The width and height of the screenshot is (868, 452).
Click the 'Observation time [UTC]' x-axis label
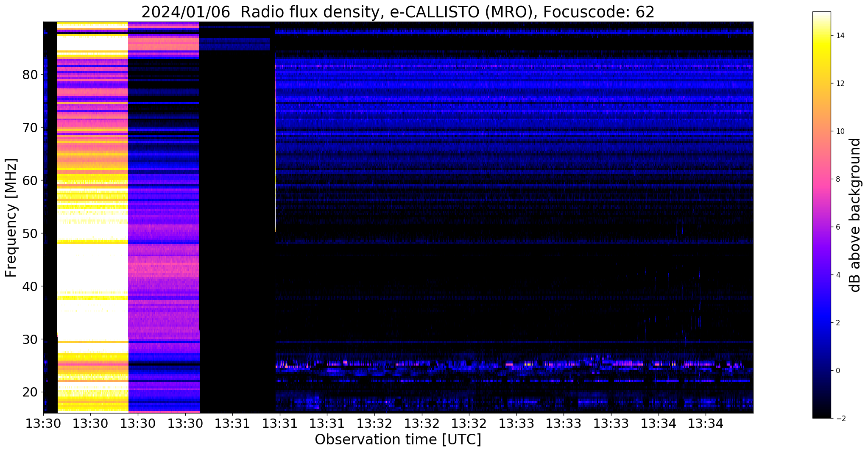[398, 439]
